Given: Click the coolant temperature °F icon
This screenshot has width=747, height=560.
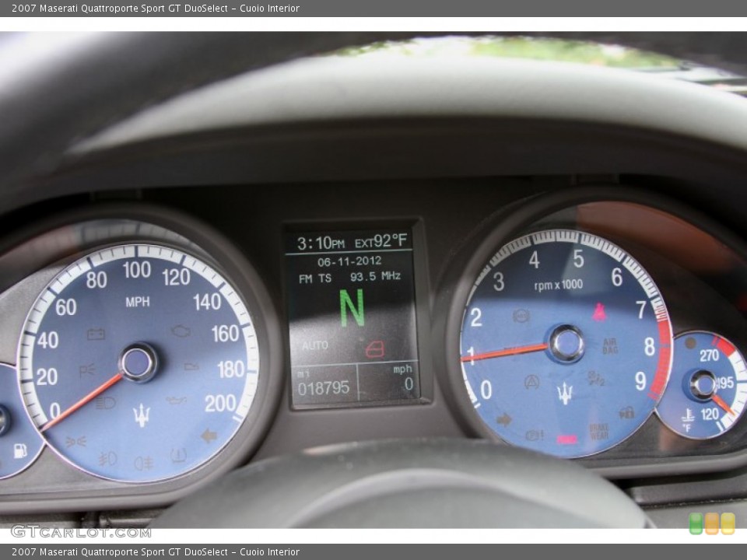Looking at the screenshot, I should [x=687, y=419].
